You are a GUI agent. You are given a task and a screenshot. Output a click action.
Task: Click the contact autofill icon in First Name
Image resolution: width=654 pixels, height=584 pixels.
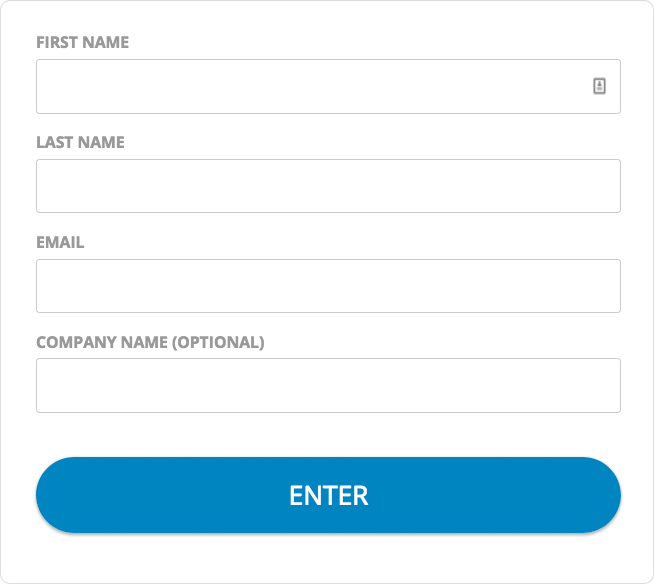600,86
